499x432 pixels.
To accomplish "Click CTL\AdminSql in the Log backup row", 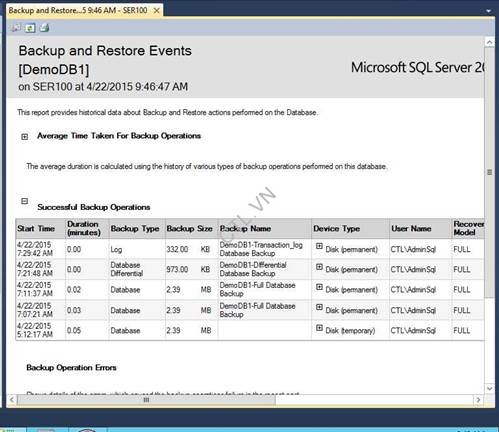I will tap(413, 249).
